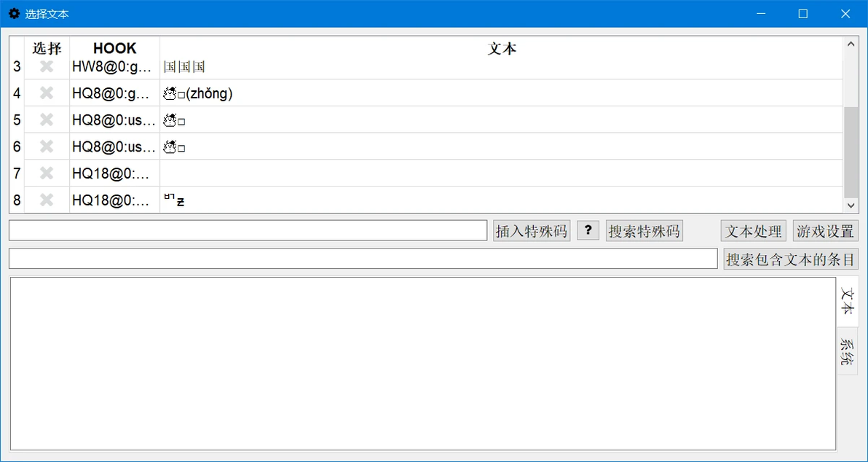868x462 pixels.
Task: Switch to the 系统 side tab
Action: [848, 351]
